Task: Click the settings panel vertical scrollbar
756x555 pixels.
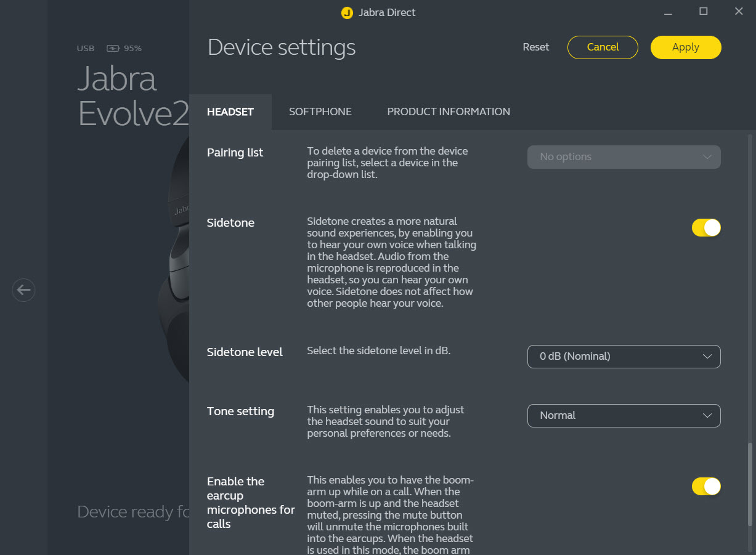Action: click(750, 483)
